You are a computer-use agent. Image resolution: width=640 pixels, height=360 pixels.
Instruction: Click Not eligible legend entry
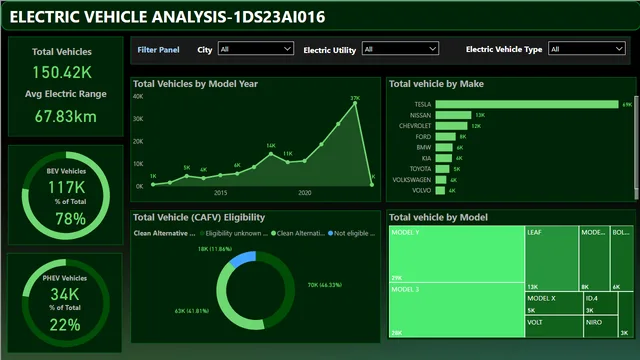point(351,233)
